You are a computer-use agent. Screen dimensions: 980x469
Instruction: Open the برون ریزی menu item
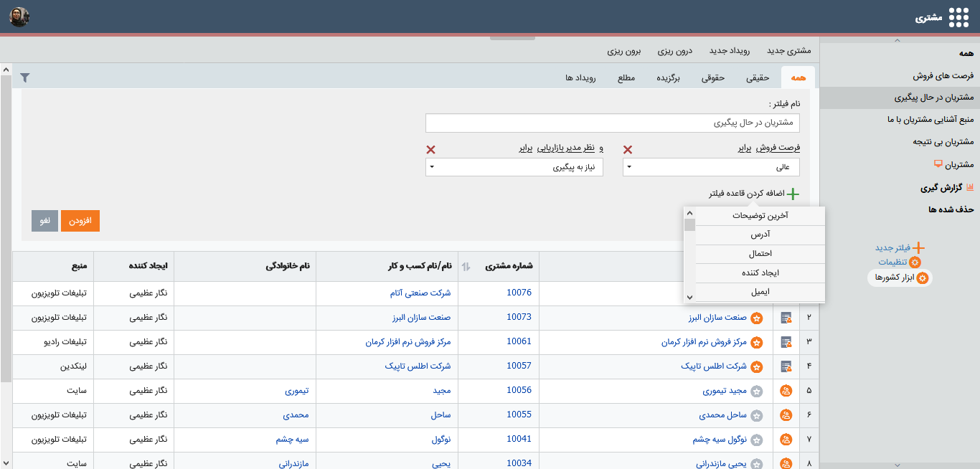pyautogui.click(x=624, y=51)
